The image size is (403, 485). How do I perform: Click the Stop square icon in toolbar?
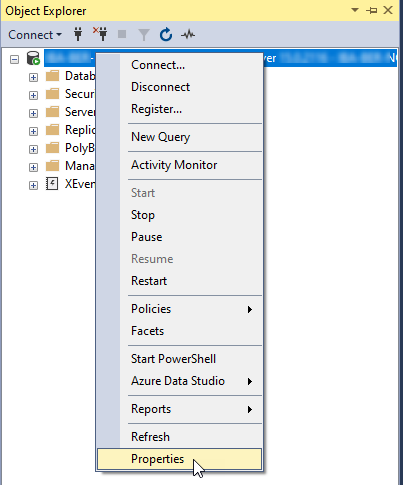pos(122,34)
